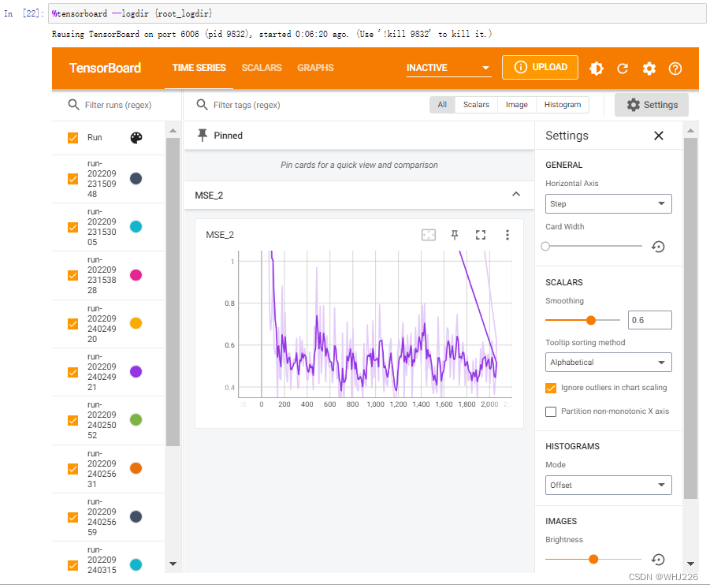The height and width of the screenshot is (588, 710).
Task: Click the green swatch for run 20220924025052
Action: tap(136, 420)
